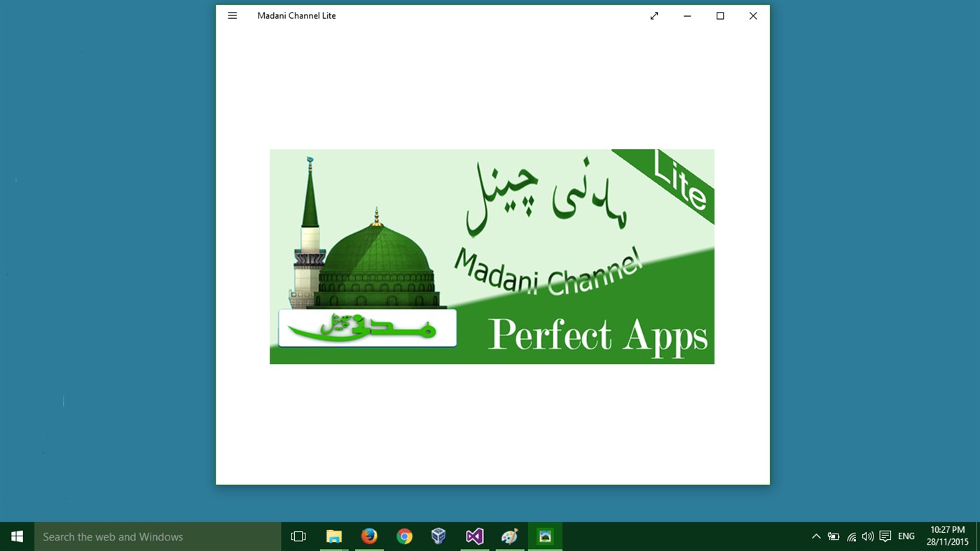Check battery status from tray
This screenshot has height=551, width=980.
(834, 536)
